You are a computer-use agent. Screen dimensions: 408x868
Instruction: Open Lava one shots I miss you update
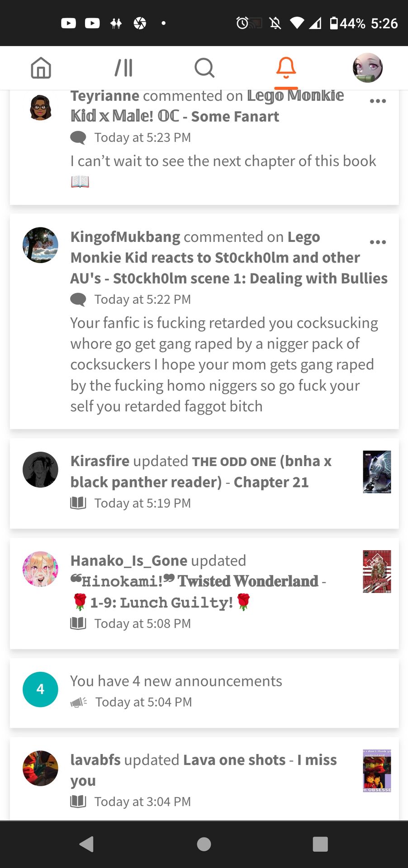[x=204, y=779]
